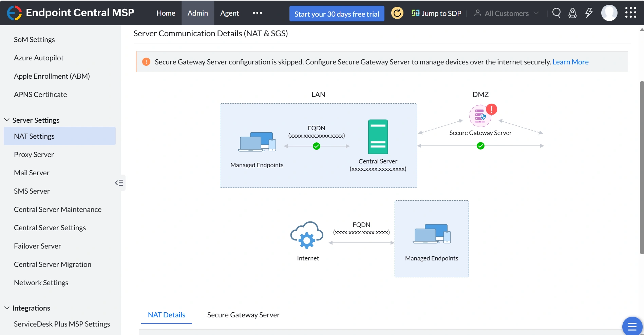
Task: Click the Internet cloud gear icon
Action: click(x=307, y=235)
